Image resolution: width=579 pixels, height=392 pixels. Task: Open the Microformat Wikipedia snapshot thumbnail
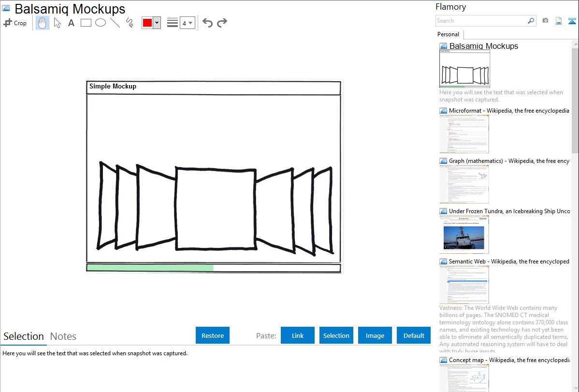pos(464,134)
